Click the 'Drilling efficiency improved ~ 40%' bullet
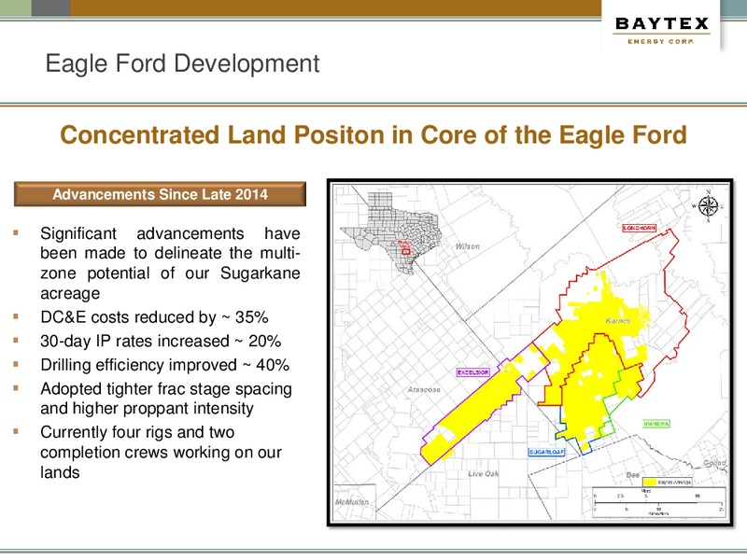Viewport: 747px width, 560px height. pos(165,365)
